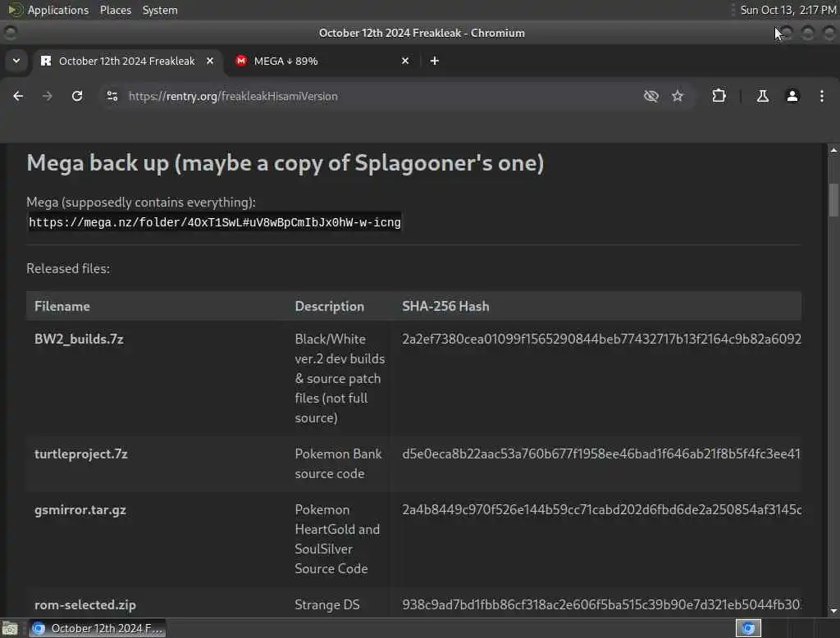Click the scrollbar up arrow
Screen dimensions: 840x638
point(833,151)
